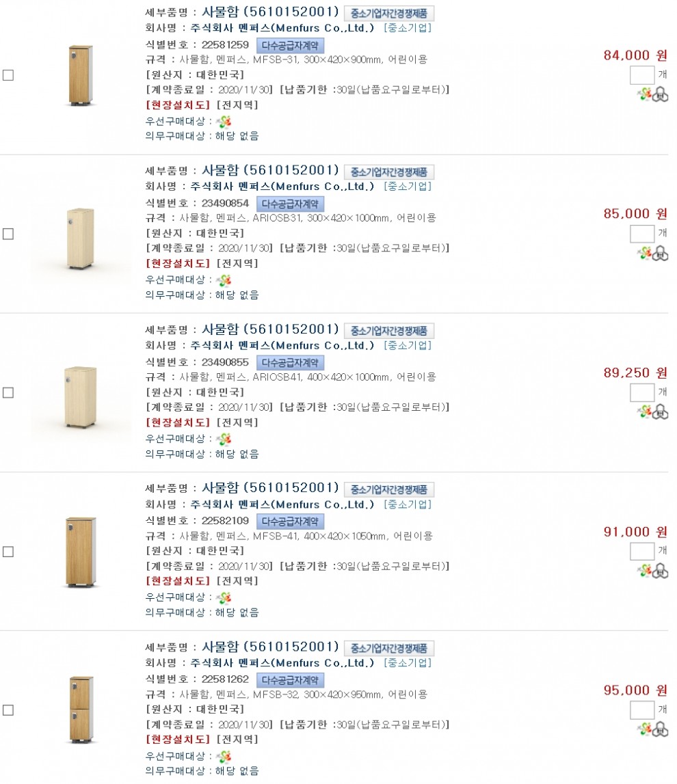Click the three-circle icon under the 84,000 원 price
The height and width of the screenshot is (784, 677).
(660, 95)
